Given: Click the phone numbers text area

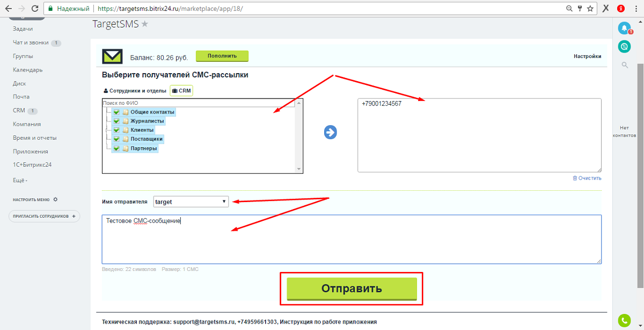Looking at the screenshot, I should 479,135.
